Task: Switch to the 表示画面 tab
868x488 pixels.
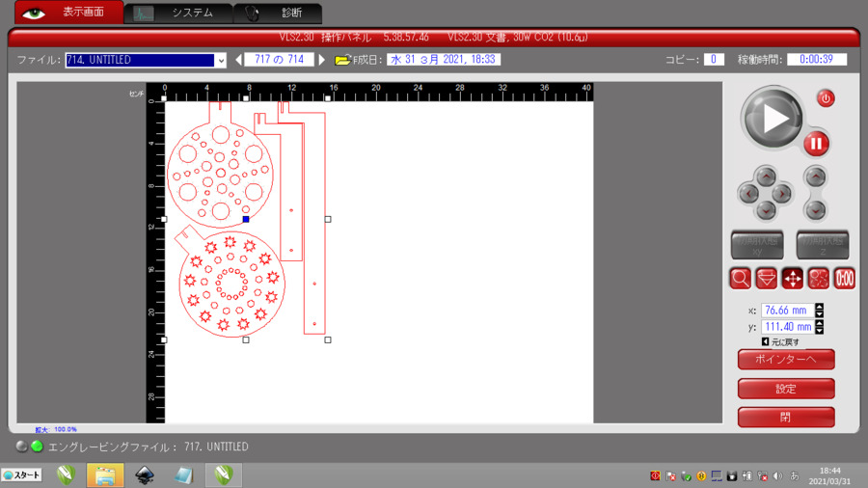Action: point(69,13)
